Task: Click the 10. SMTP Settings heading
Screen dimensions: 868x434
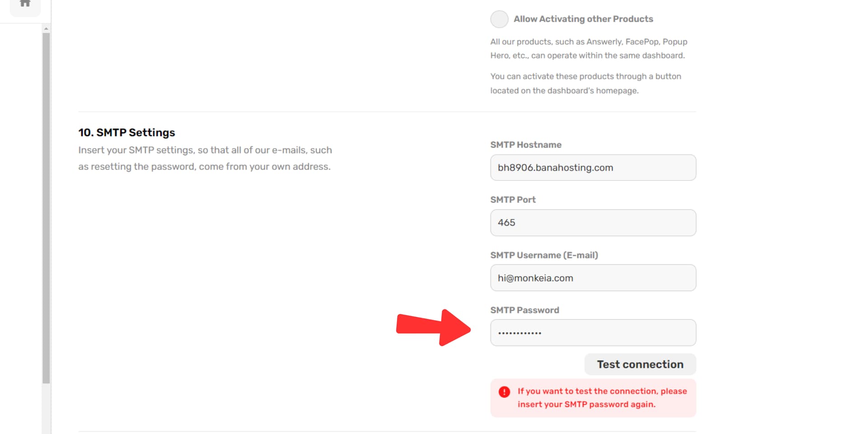Action: click(127, 132)
